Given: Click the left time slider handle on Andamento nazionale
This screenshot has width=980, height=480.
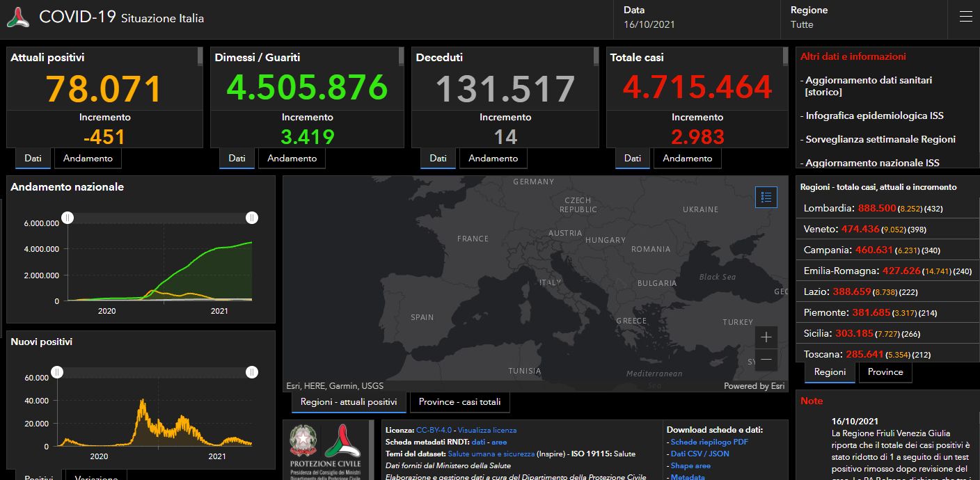Looking at the screenshot, I should click(x=68, y=218).
